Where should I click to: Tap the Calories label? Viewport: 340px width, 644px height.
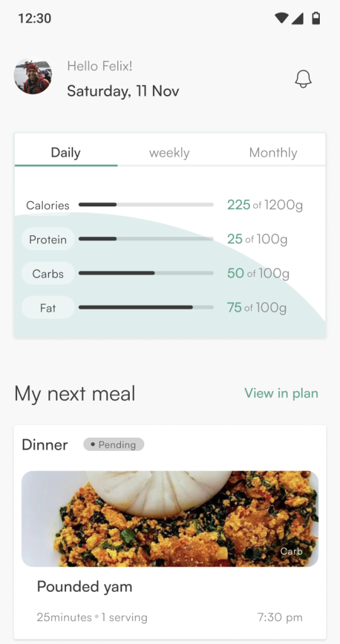[x=48, y=205]
